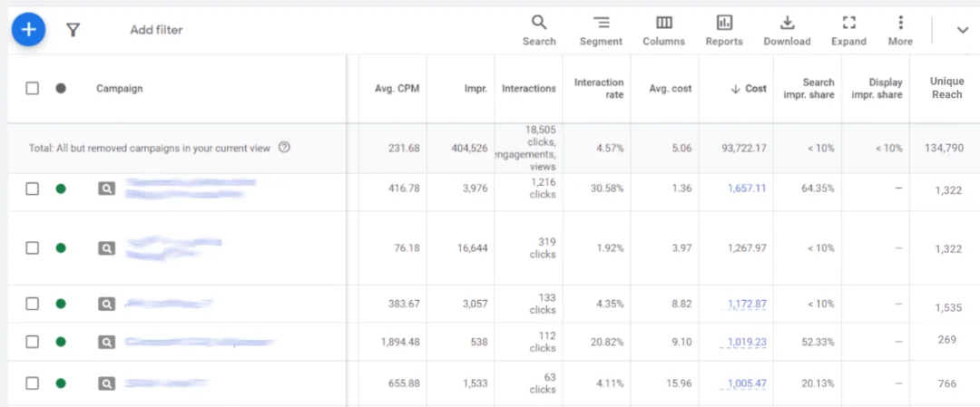Open blurred campaign name in 30.58% row

[190, 189]
